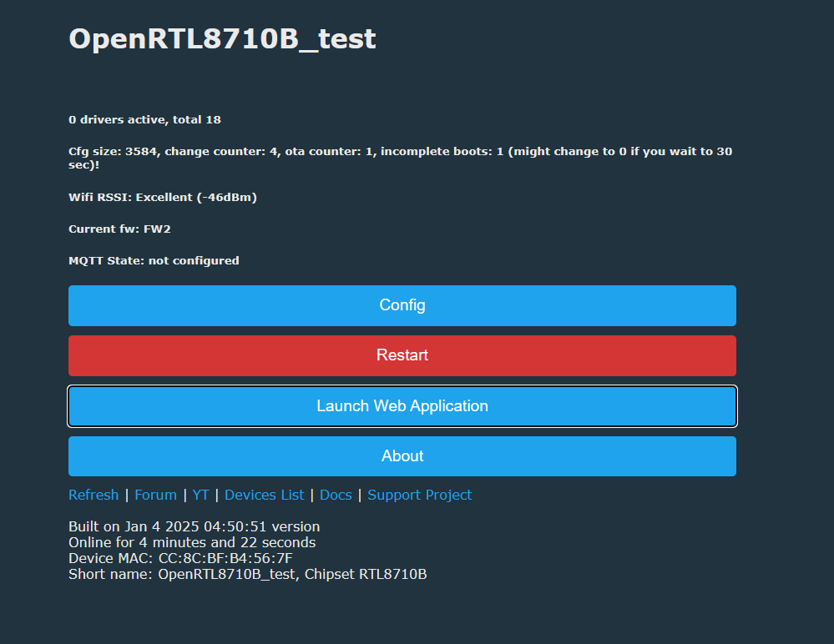Visit the Forum link

(x=155, y=495)
